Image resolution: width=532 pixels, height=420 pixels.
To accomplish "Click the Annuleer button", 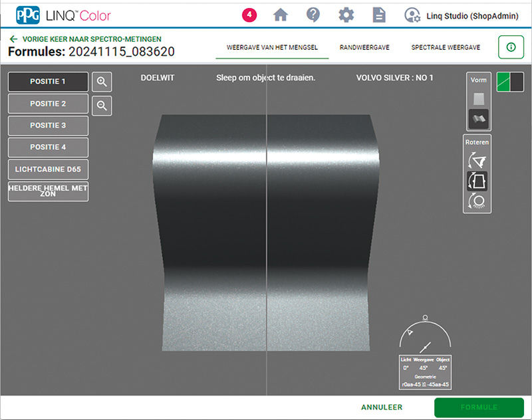I will tap(382, 407).
